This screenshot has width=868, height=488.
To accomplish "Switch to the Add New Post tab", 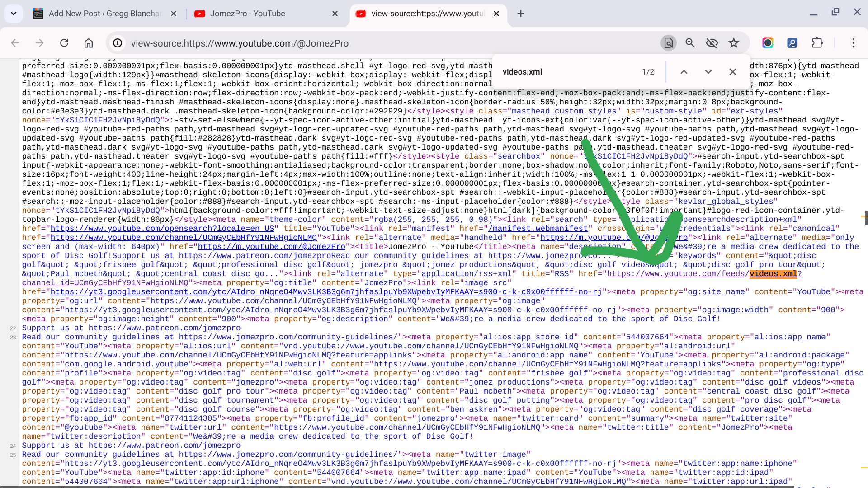I will (105, 14).
